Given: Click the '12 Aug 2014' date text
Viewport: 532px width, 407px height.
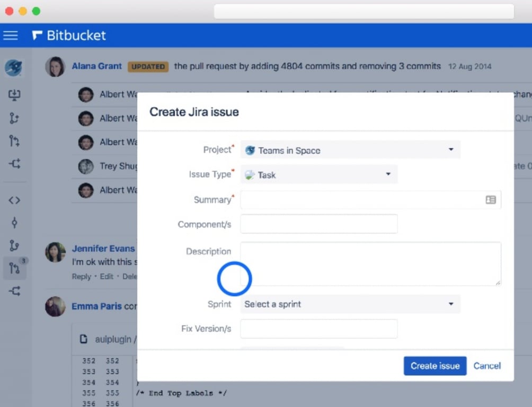Looking at the screenshot, I should point(470,67).
